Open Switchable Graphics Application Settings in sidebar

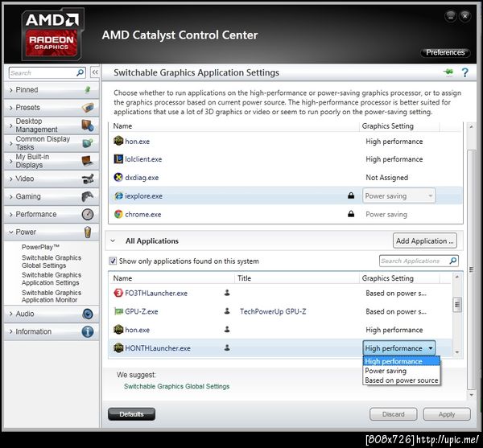click(52, 279)
